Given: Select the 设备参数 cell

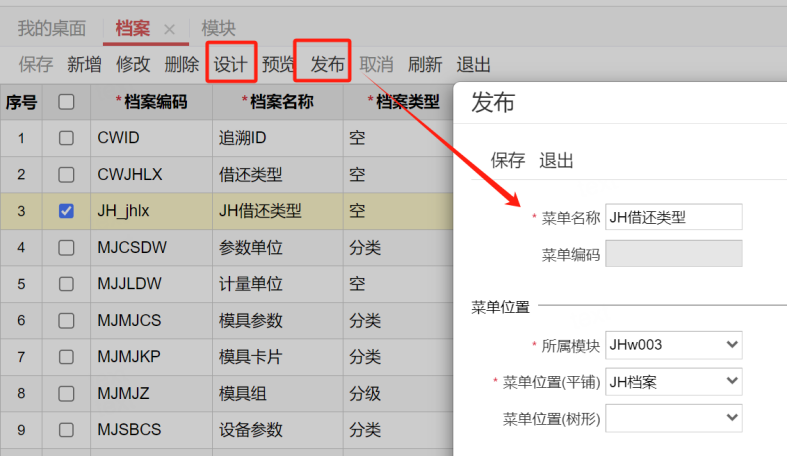Looking at the screenshot, I should point(278,430).
